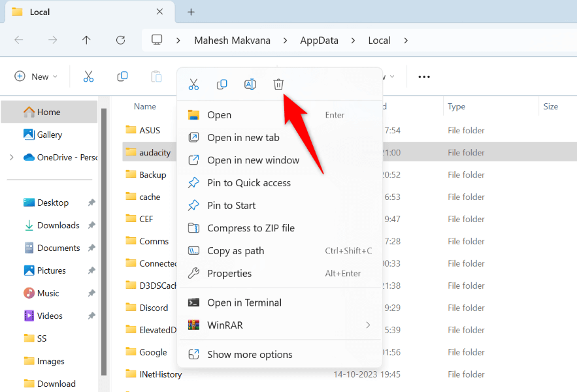Open the See more ellipsis menu
Viewport: 577px width, 392px height.
[423, 76]
